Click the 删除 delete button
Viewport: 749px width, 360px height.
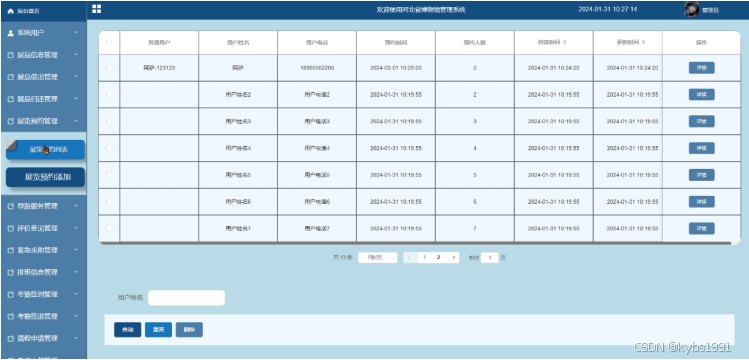[x=189, y=329]
